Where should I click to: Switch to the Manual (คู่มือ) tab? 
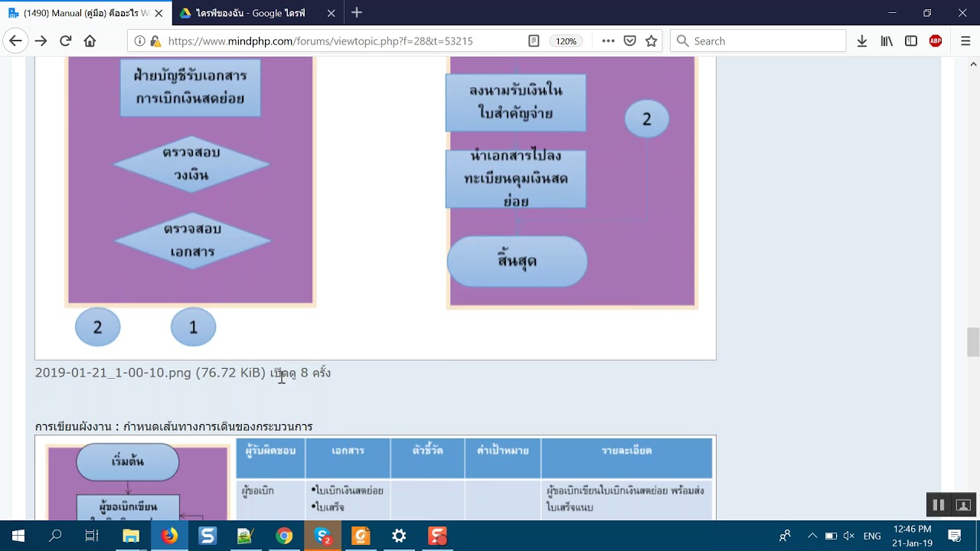pos(86,13)
